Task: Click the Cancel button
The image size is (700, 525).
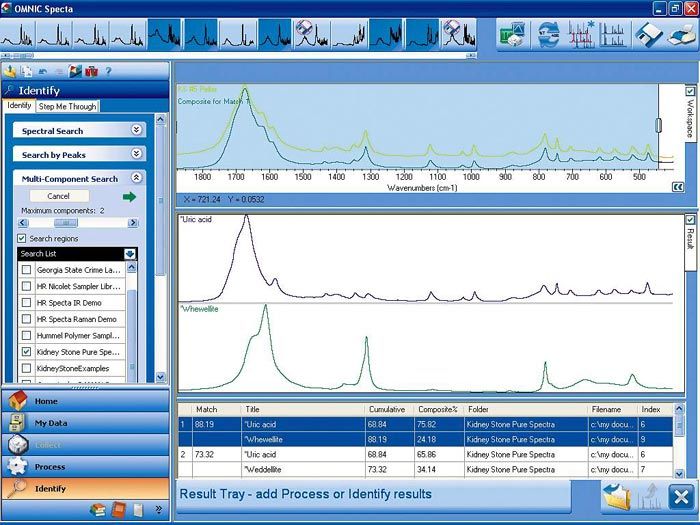Action: (x=58, y=196)
